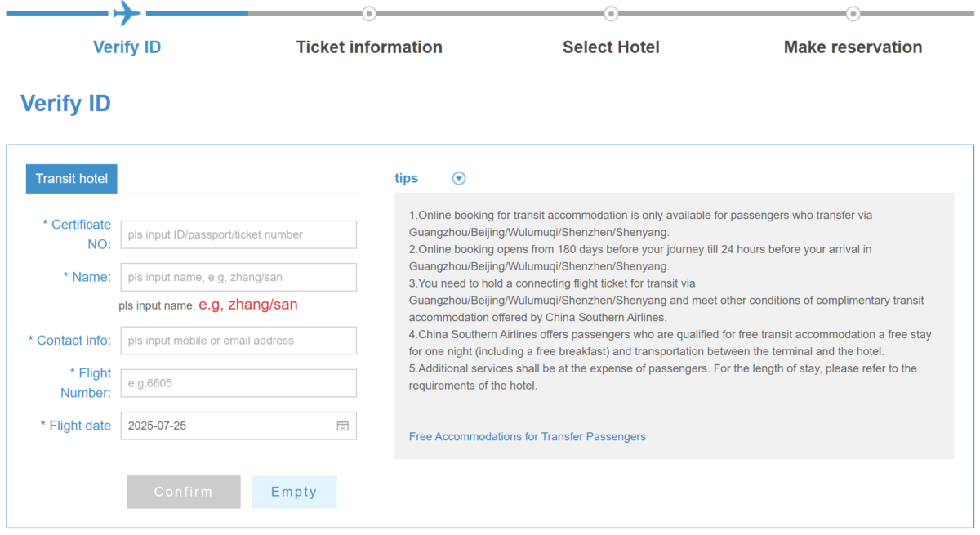Focus the Name input field
The height and width of the screenshot is (535, 980).
coord(238,277)
